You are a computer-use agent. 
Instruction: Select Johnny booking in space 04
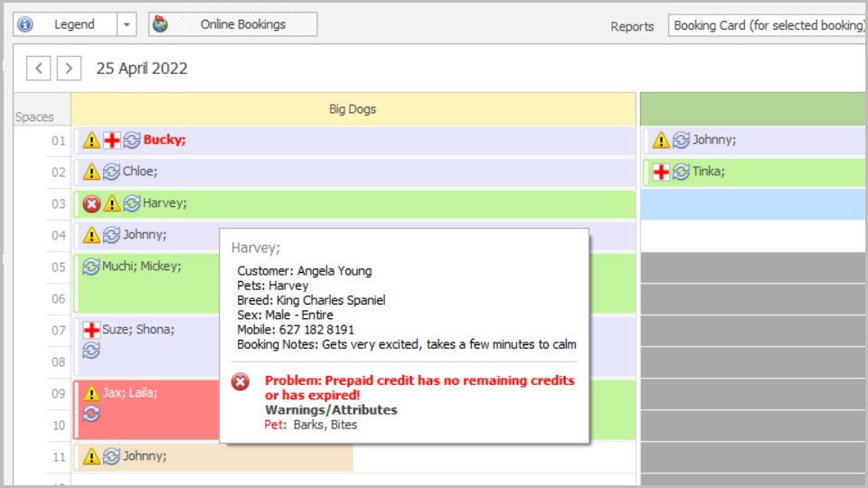point(145,235)
